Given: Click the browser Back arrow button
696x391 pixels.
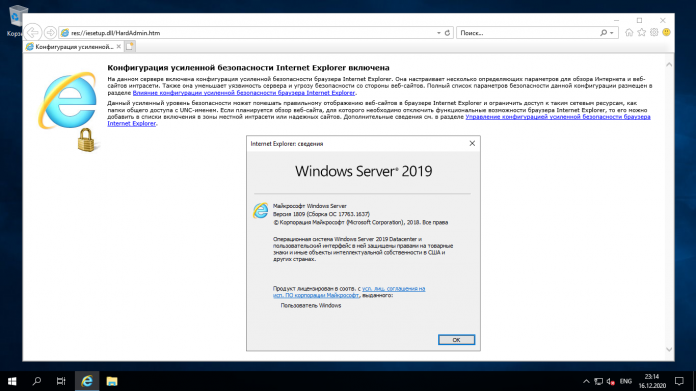Looking at the screenshot, I should point(33,32).
